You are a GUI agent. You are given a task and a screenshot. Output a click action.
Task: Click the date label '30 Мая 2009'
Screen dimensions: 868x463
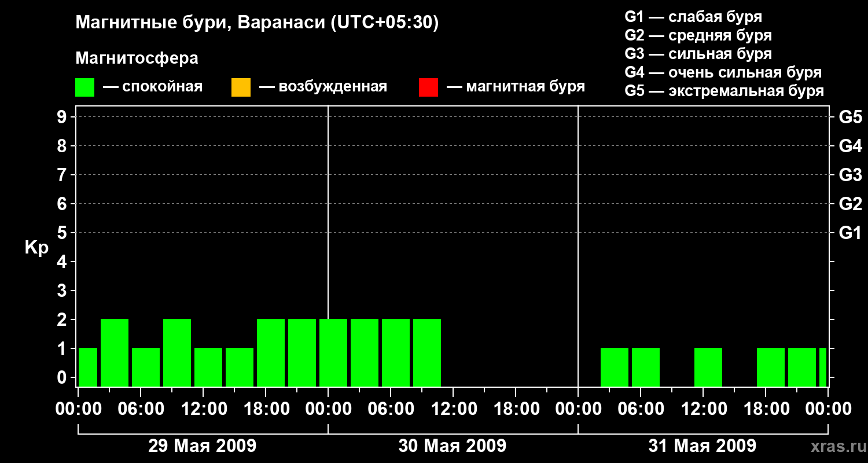point(452,446)
